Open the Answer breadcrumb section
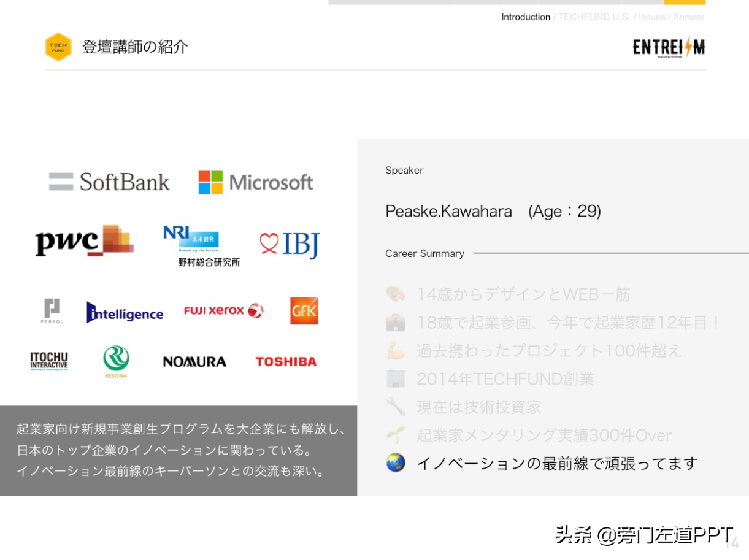 point(689,17)
